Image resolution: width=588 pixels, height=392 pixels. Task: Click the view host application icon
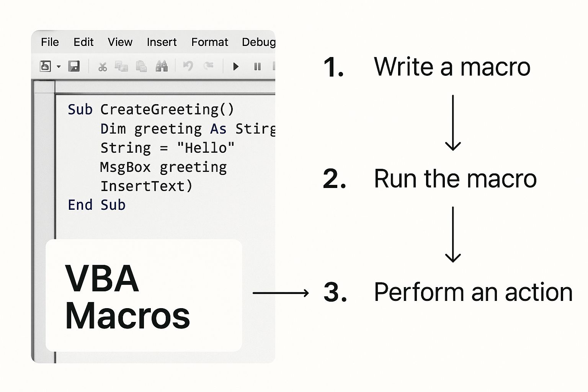46,66
